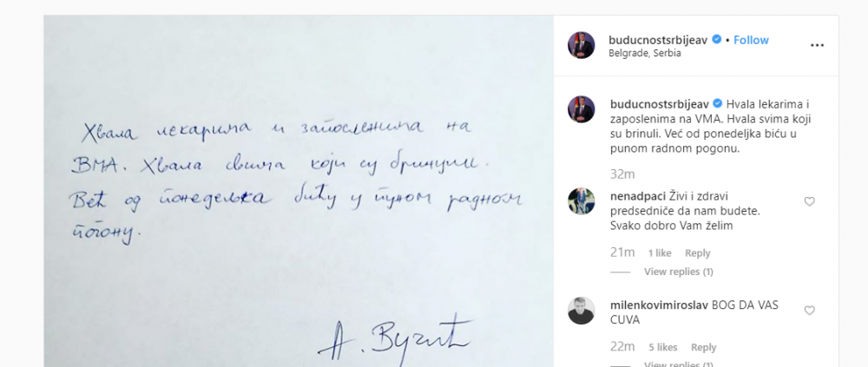Reply to milenkovimiroslav's comment
The height and width of the screenshot is (367, 868).
[x=704, y=348]
